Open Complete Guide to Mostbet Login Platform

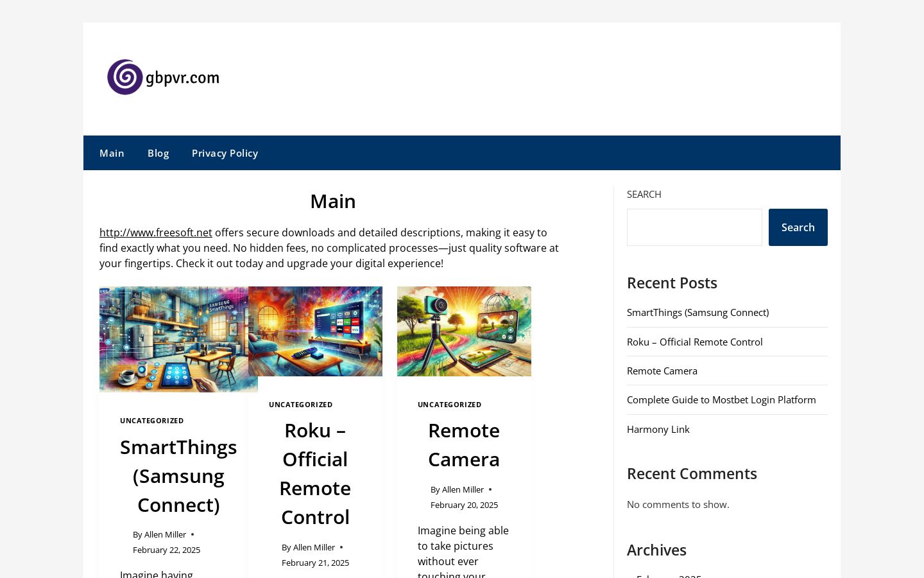click(721, 399)
